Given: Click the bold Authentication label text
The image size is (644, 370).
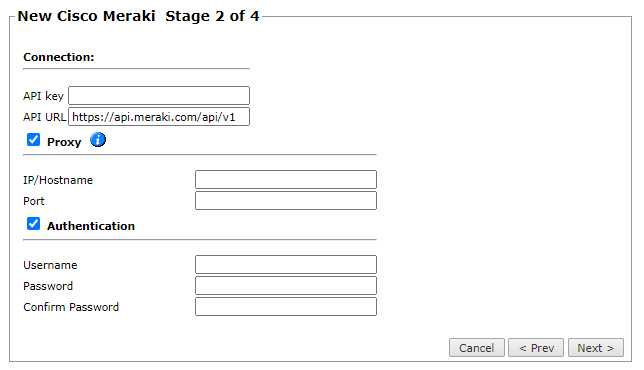Looking at the screenshot, I should tap(91, 226).
